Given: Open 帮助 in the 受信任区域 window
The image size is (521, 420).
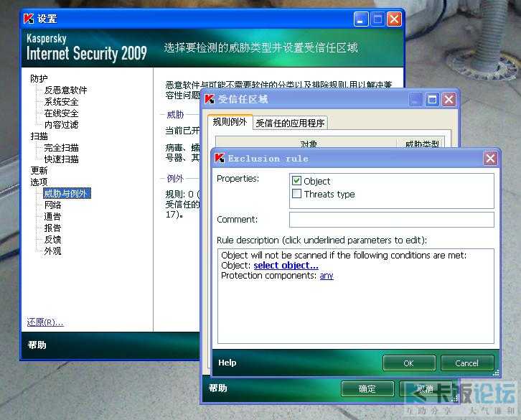Looking at the screenshot, I should click(x=218, y=388).
